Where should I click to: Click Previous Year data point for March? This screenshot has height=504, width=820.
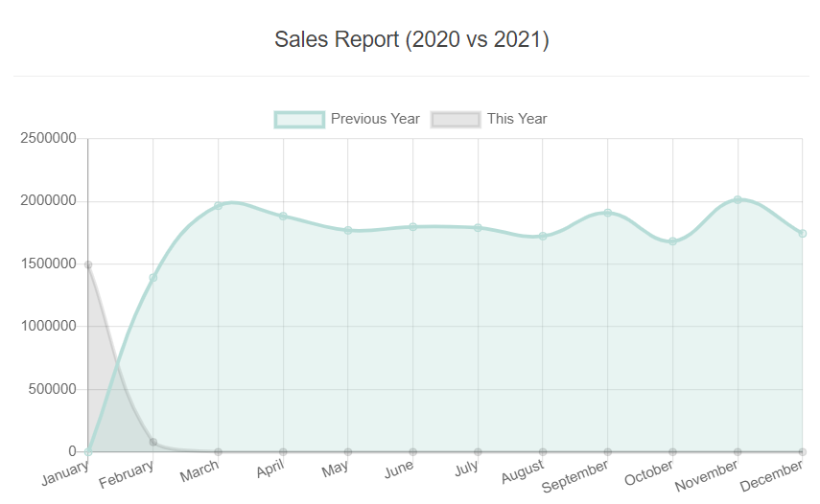218,206
